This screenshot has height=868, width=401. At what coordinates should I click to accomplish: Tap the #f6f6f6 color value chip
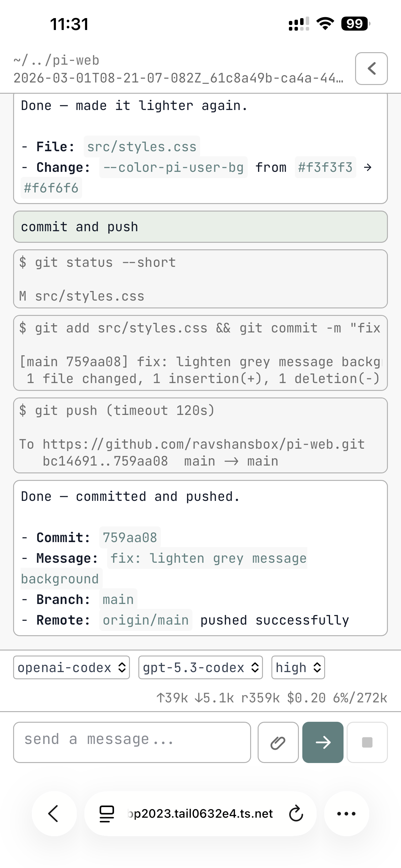click(51, 188)
